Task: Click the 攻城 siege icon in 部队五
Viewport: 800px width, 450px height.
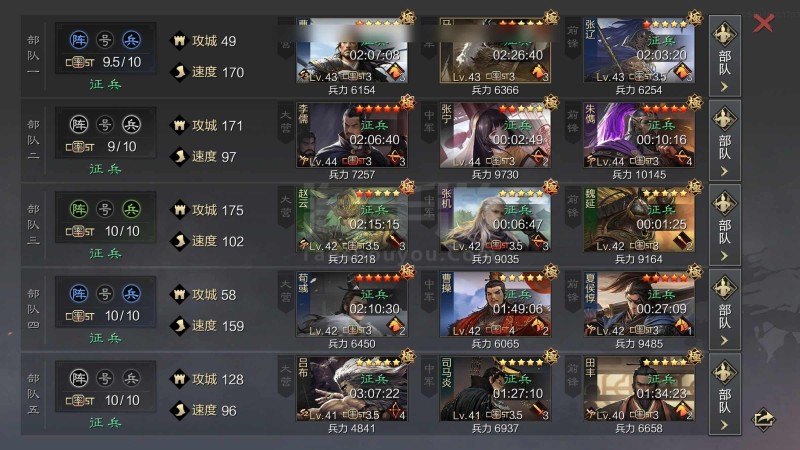Action: coord(179,379)
